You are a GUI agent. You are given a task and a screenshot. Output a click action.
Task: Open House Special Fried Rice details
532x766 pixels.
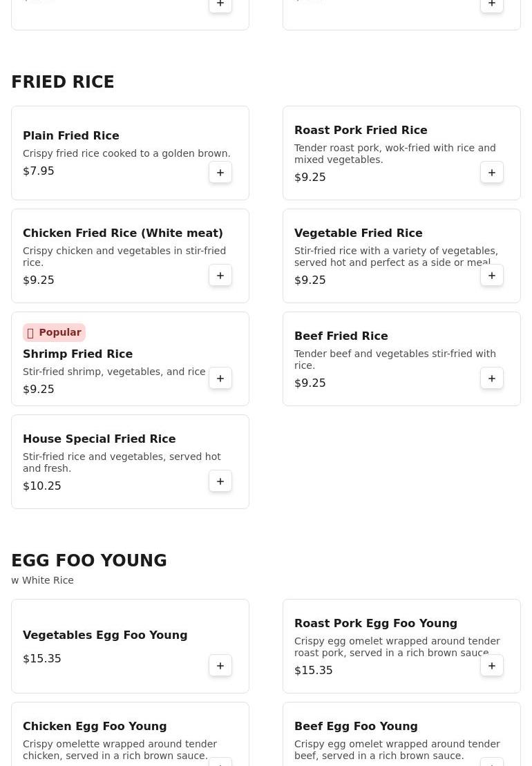(99, 439)
